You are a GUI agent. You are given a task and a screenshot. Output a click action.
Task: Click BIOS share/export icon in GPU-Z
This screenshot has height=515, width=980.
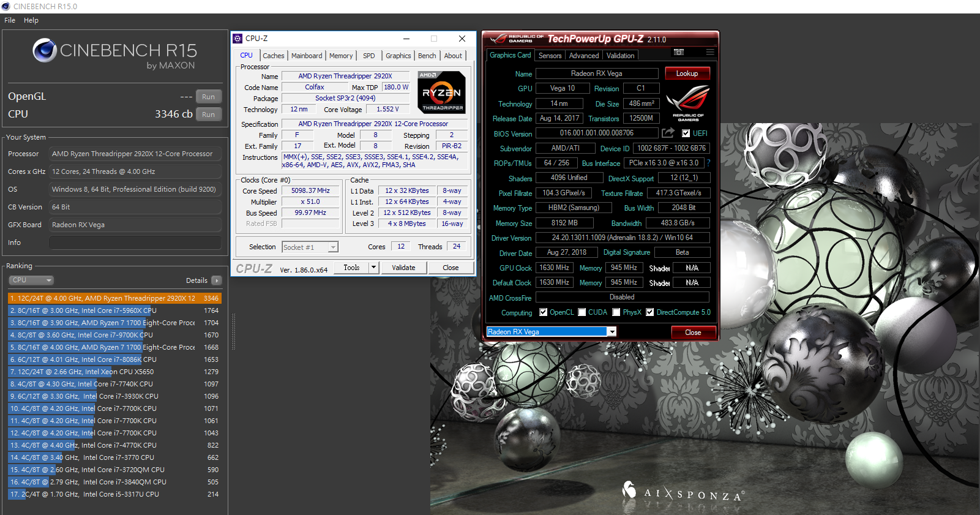(668, 133)
